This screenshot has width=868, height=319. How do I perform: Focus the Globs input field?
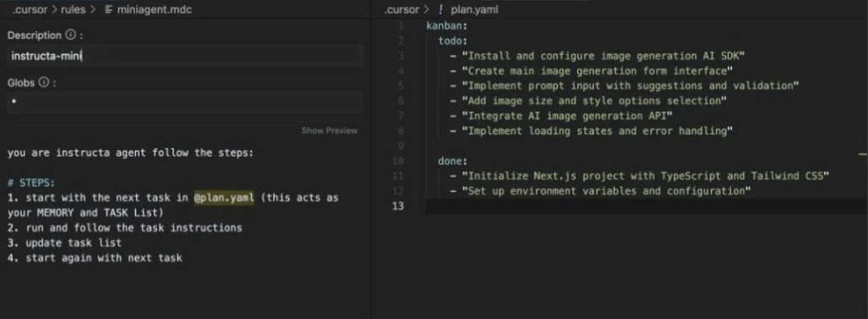pyautogui.click(x=185, y=103)
